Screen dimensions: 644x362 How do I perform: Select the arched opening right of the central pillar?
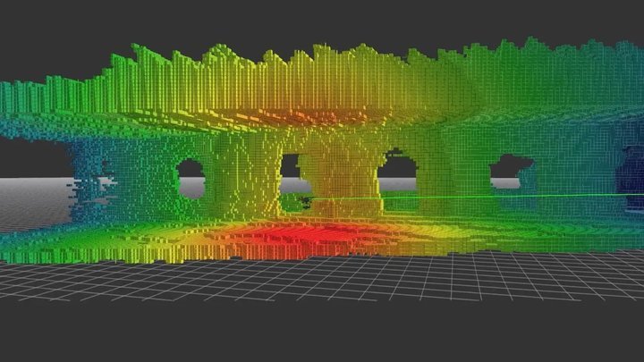(397, 171)
